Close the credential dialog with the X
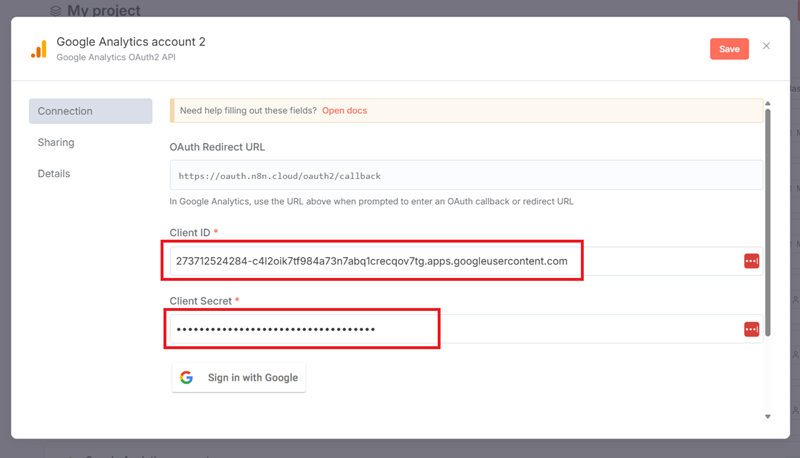 [x=766, y=46]
